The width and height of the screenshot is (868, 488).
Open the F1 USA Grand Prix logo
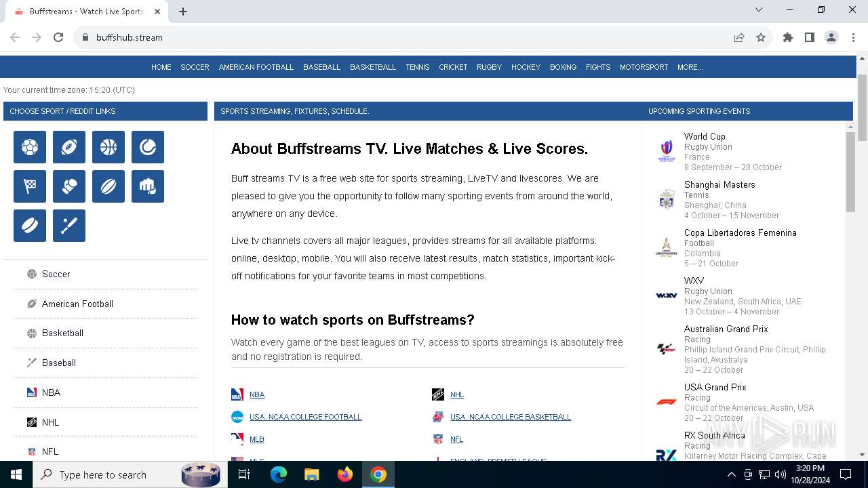point(667,402)
